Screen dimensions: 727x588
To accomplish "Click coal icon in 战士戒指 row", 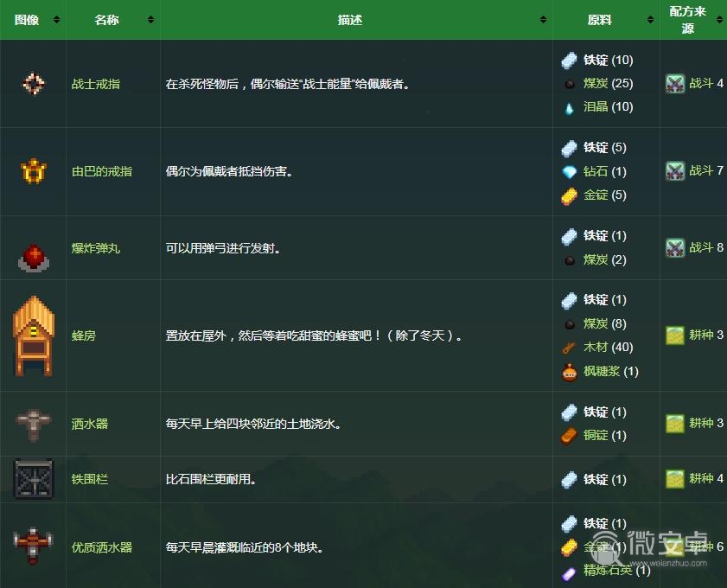I will (x=570, y=84).
